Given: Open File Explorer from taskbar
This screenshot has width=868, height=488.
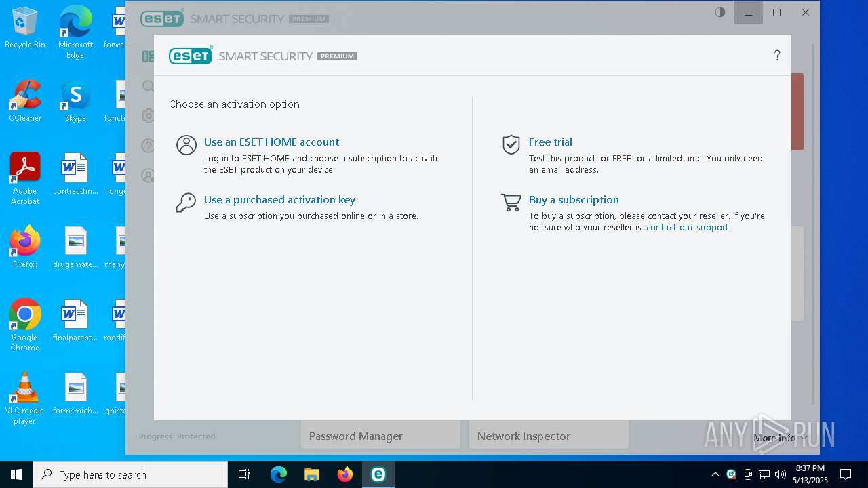Looking at the screenshot, I should 312,474.
